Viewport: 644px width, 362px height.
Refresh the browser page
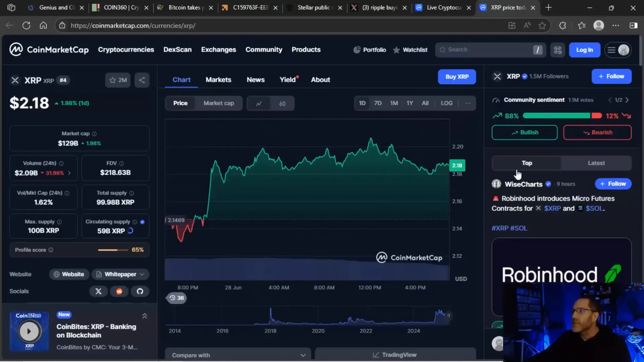(26, 25)
